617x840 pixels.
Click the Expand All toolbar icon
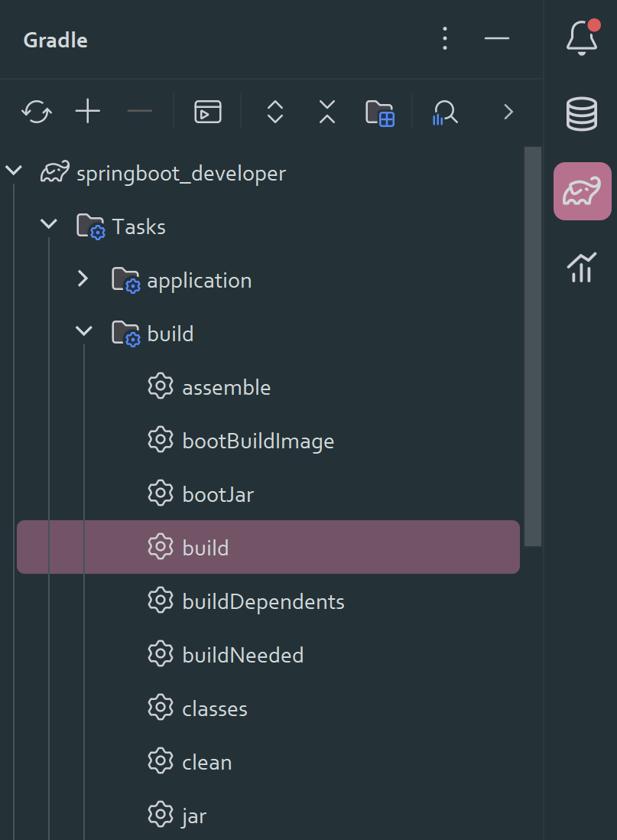tap(275, 112)
